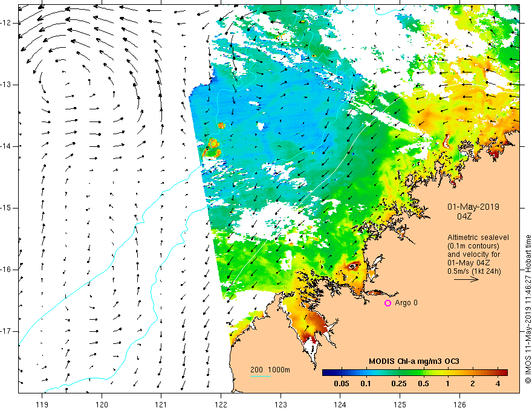Viewport: 532px width, 411px height.
Task: Click the 0.5m/s velocity scale arrow
Action: point(466,279)
